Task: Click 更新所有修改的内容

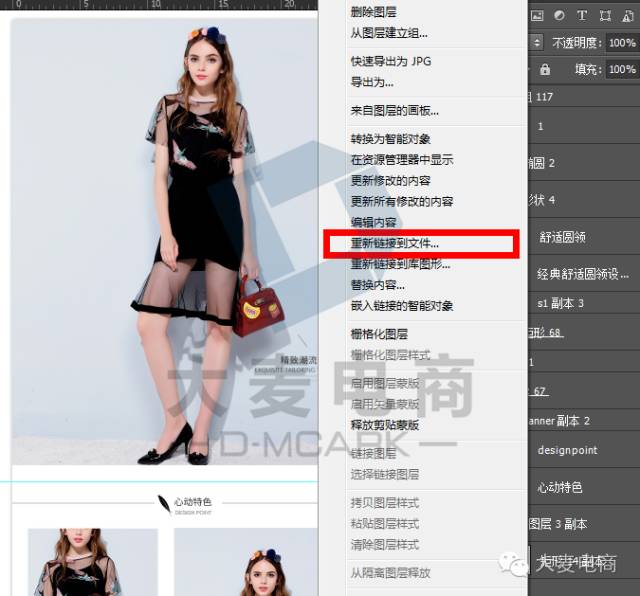Action: pyautogui.click(x=402, y=202)
